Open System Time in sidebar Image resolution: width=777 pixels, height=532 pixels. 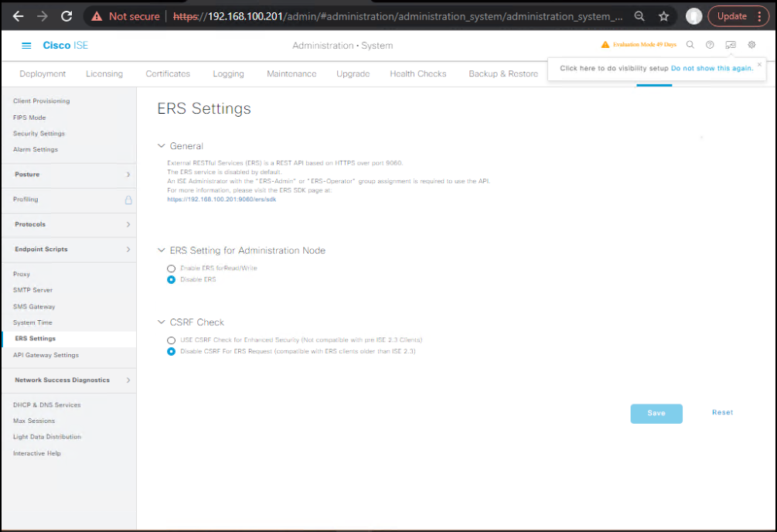coord(32,322)
